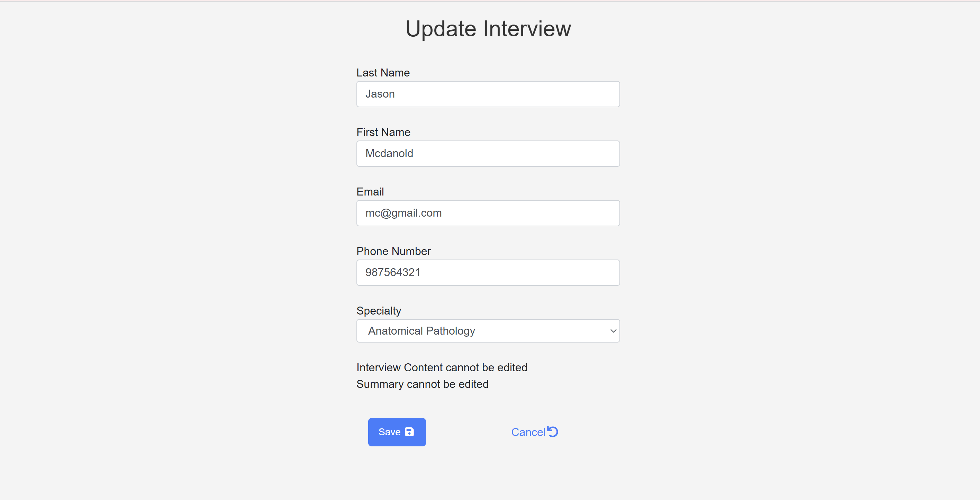
Task: Click the undo arrow icon beside Cancel
Action: [552, 431]
